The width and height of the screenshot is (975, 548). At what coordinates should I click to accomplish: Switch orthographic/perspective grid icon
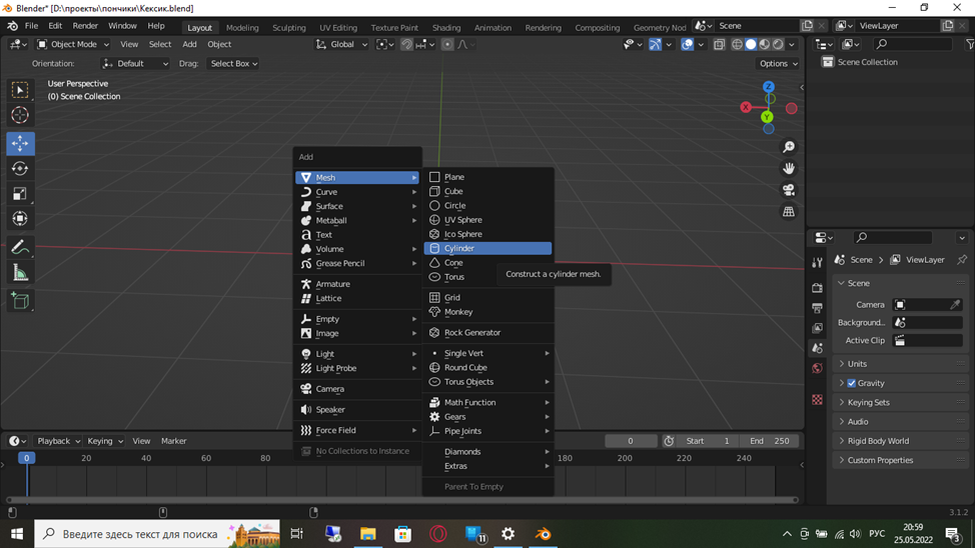[x=788, y=212]
